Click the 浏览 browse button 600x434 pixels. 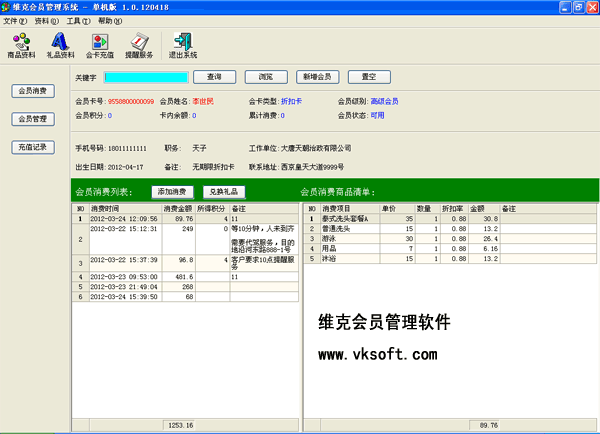(x=265, y=76)
